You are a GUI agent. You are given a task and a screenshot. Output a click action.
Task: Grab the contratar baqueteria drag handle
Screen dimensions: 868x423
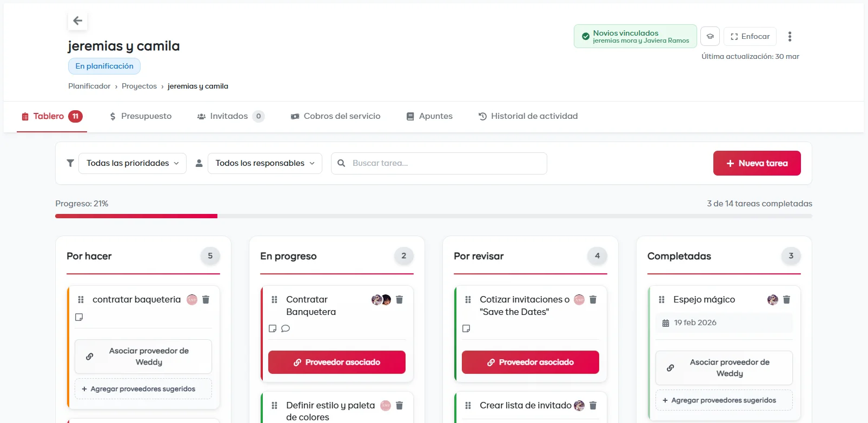click(x=81, y=300)
